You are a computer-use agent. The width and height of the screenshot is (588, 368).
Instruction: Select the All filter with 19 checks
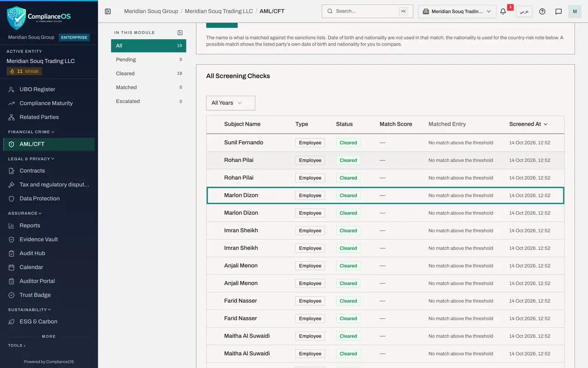coord(148,46)
